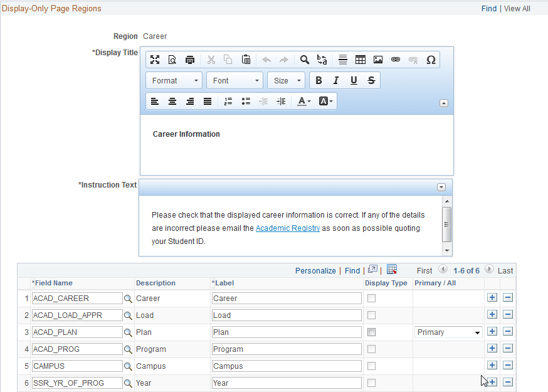Image resolution: width=548 pixels, height=392 pixels.
Task: Tick Display Type checkbox for CAMPUS row
Action: pyautogui.click(x=372, y=366)
